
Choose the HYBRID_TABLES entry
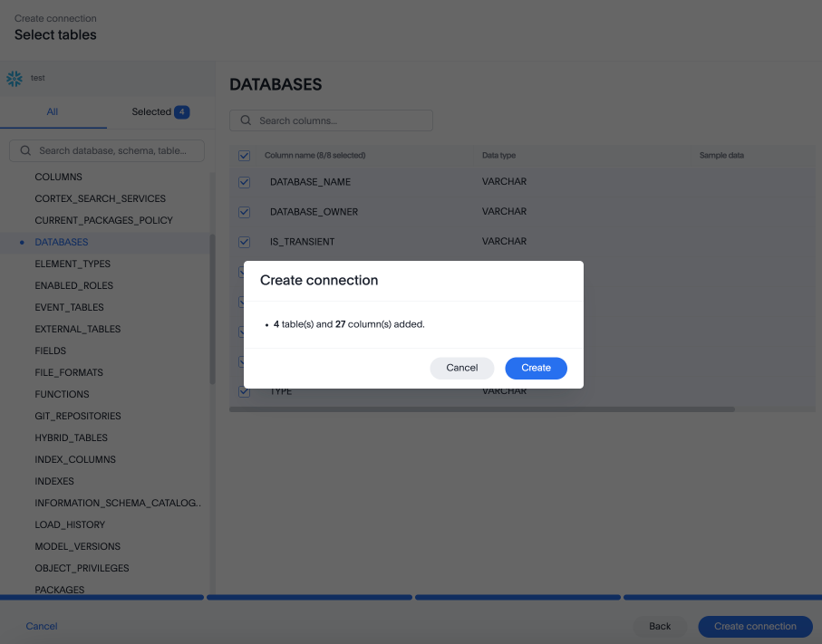(x=72, y=438)
